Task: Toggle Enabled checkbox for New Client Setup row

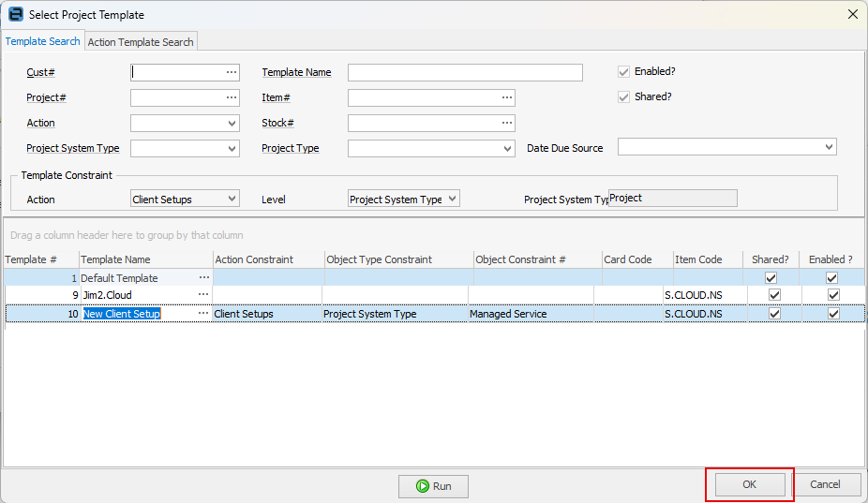Action: click(833, 314)
